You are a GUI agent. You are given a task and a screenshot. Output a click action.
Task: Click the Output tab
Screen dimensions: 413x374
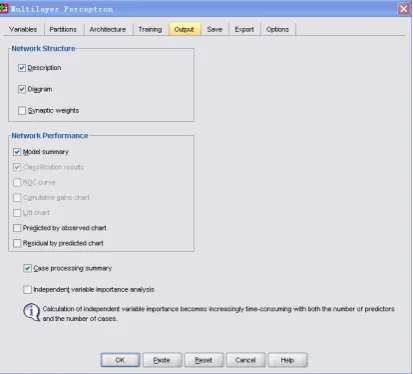[184, 29]
